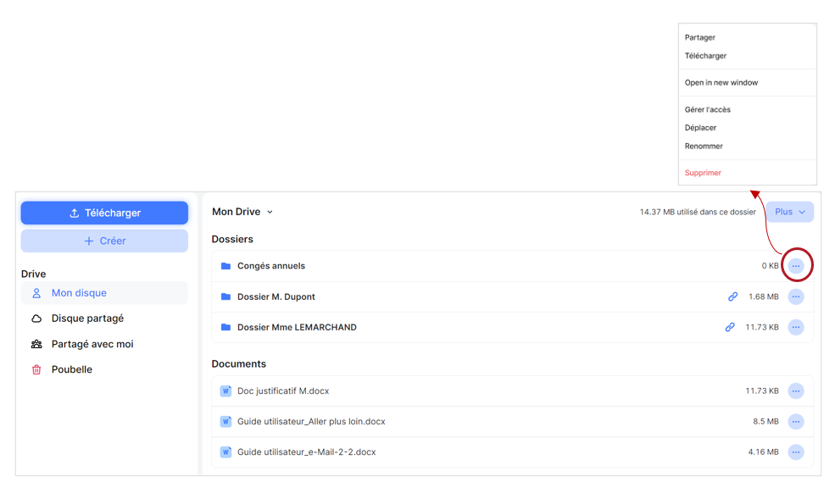Click the trash icon beside Poubelle
The image size is (835, 504).
[36, 370]
